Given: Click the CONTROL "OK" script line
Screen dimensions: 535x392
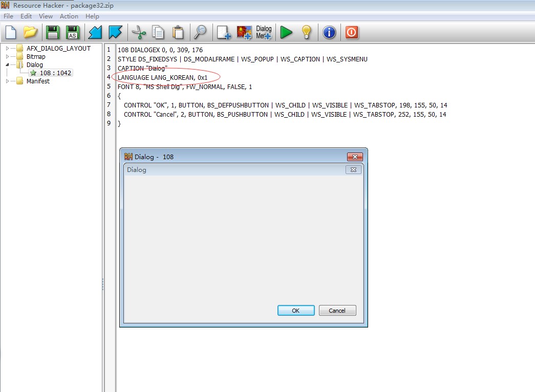Looking at the screenshot, I should (x=285, y=105).
